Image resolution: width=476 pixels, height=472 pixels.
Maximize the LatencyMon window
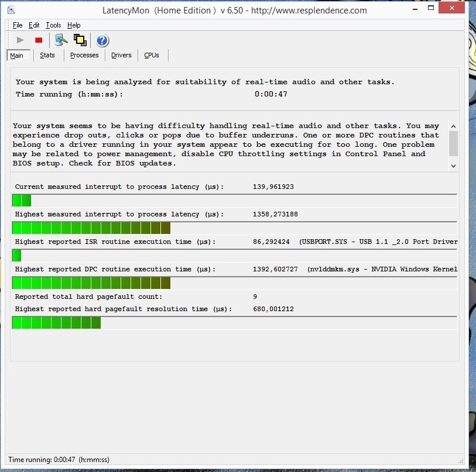(x=431, y=8)
